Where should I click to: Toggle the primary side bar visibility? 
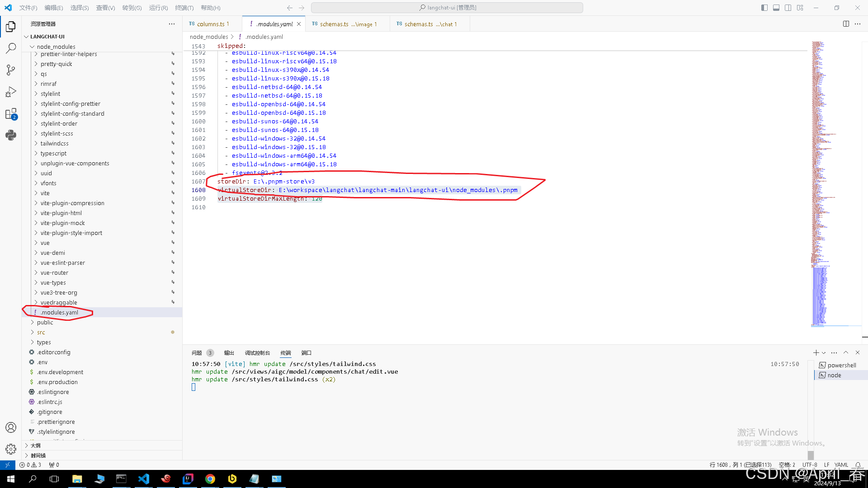coord(764,8)
